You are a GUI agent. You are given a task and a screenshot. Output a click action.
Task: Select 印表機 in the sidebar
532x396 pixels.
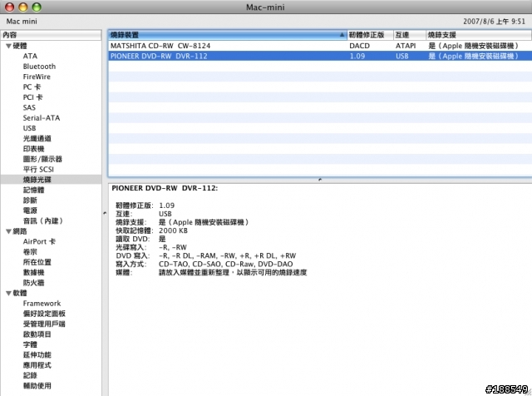pyautogui.click(x=33, y=149)
